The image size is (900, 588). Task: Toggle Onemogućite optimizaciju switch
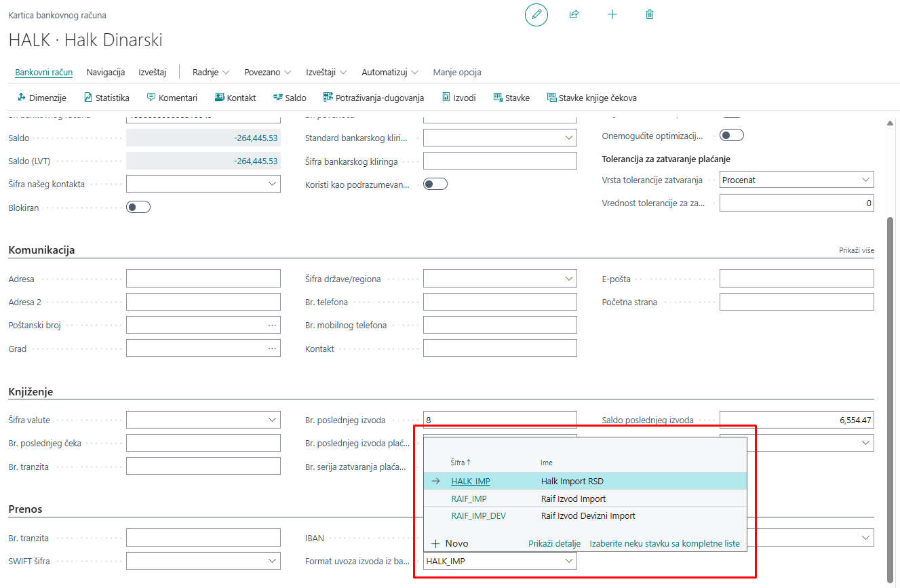732,136
